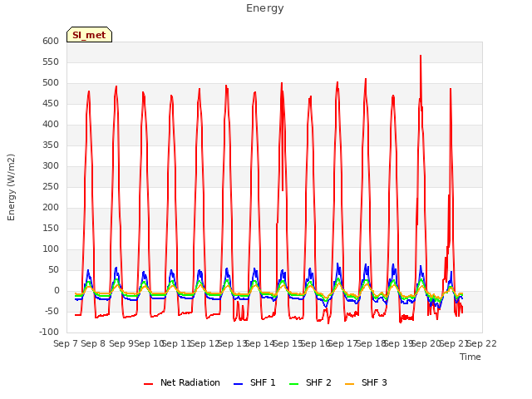Click the 500 y-axis tick label
The width and height of the screenshot is (532, 399).
[51, 83]
